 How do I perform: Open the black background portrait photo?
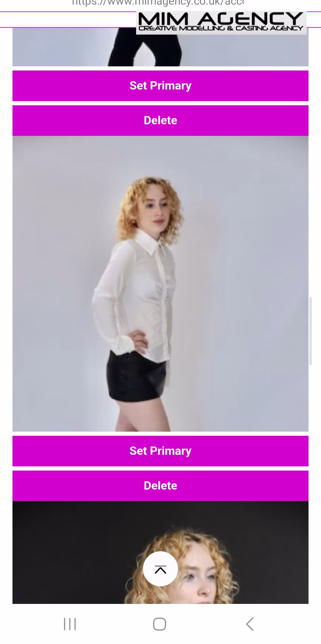point(160,553)
